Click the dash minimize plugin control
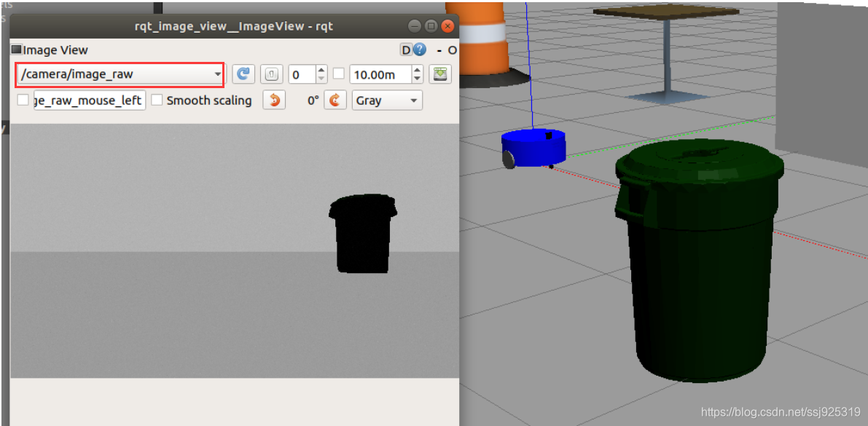This screenshot has width=868, height=426. [x=439, y=50]
